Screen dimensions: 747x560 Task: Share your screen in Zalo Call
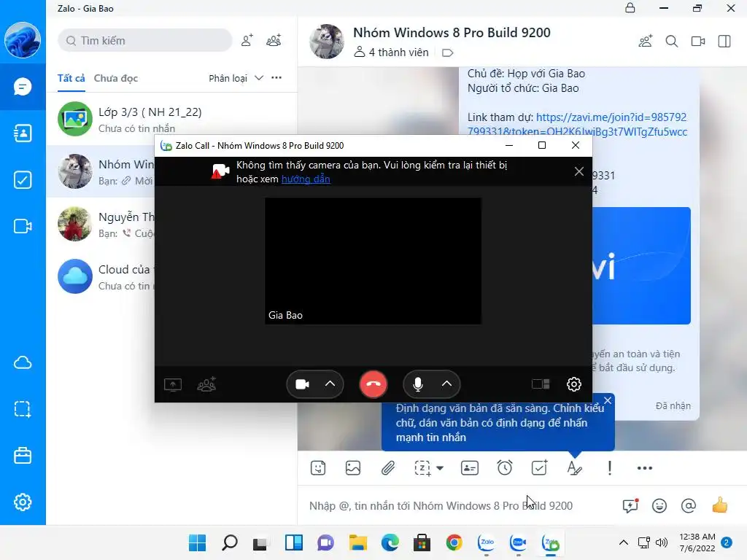[x=172, y=384]
